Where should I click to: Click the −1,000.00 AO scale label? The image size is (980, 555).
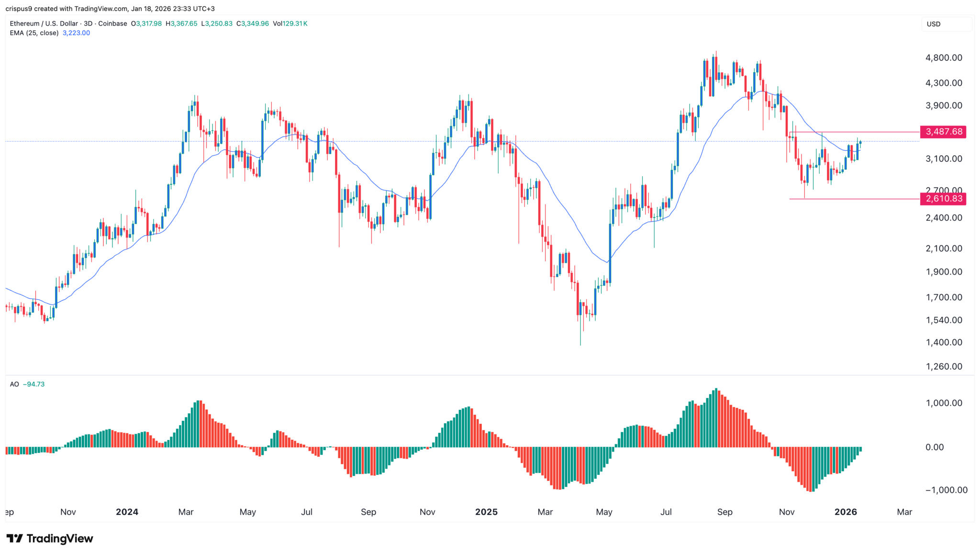(x=946, y=490)
